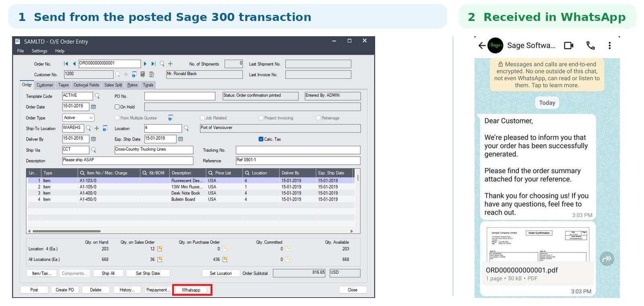The width and height of the screenshot is (644, 306).
Task: Switch to the Customer tab
Action: [x=45, y=85]
